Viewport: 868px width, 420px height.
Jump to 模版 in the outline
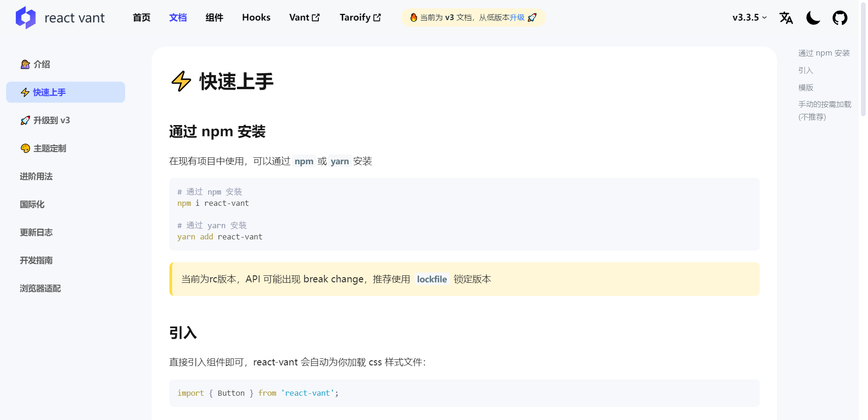pos(805,88)
